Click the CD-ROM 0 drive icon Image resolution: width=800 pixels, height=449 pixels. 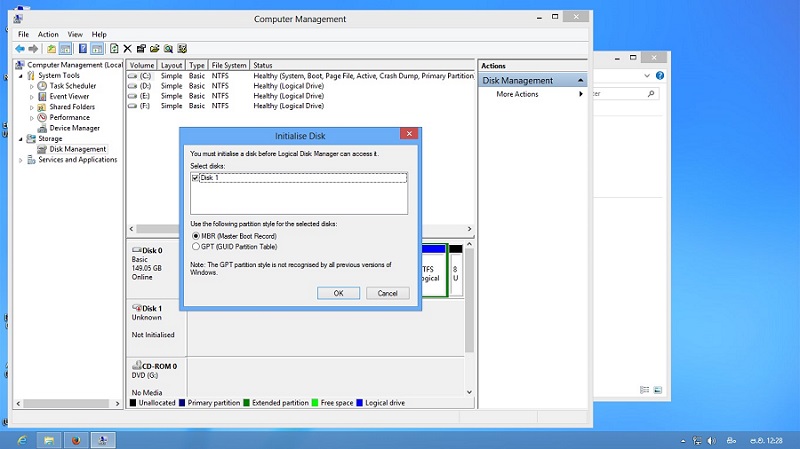136,365
